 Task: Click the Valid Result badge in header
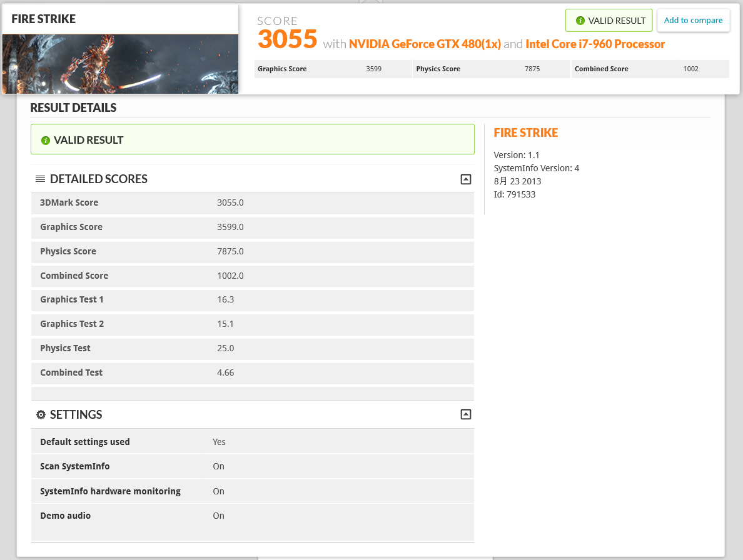point(609,21)
